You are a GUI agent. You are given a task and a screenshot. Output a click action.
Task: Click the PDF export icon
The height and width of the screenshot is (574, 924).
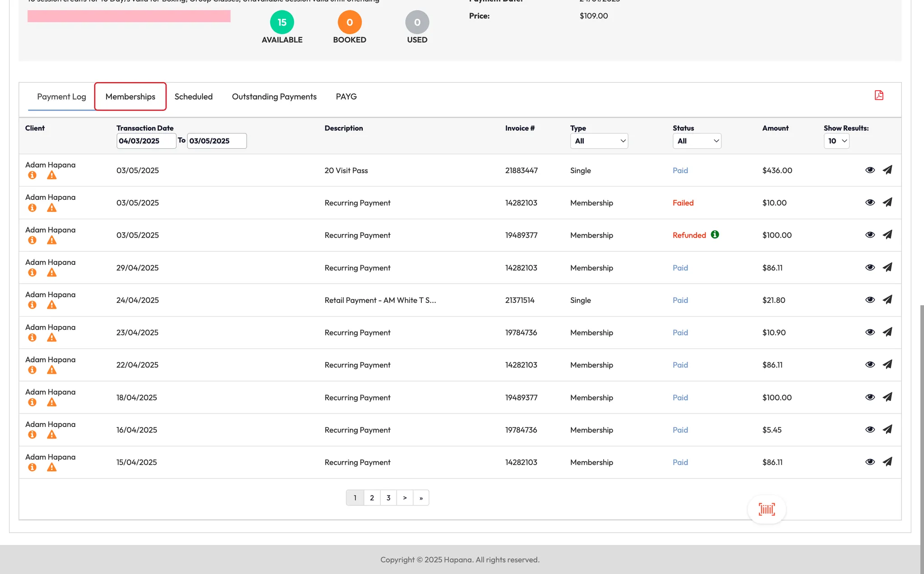tap(879, 95)
